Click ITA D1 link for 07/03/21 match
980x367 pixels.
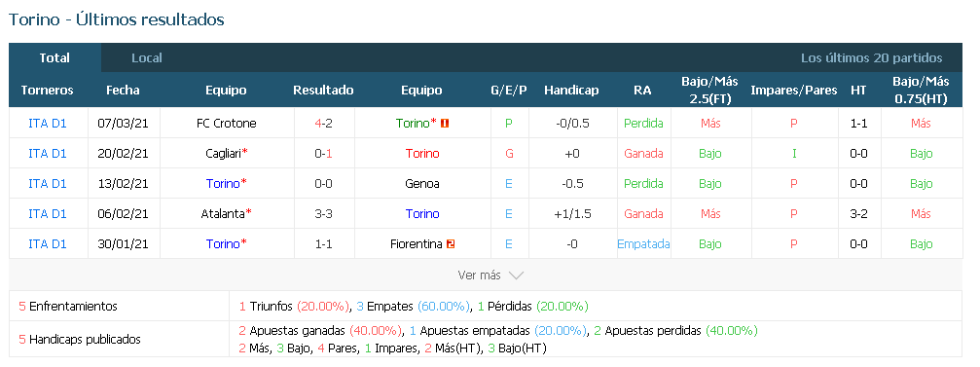click(x=48, y=124)
